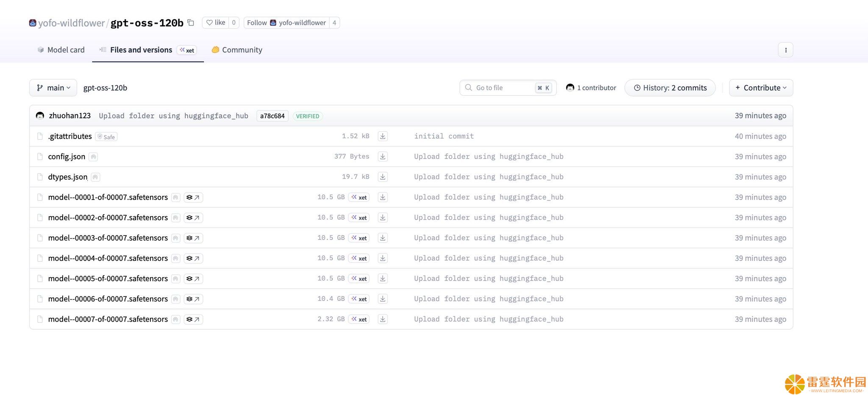The width and height of the screenshot is (868, 395).
Task: View the 1 contributor list
Action: pos(591,88)
